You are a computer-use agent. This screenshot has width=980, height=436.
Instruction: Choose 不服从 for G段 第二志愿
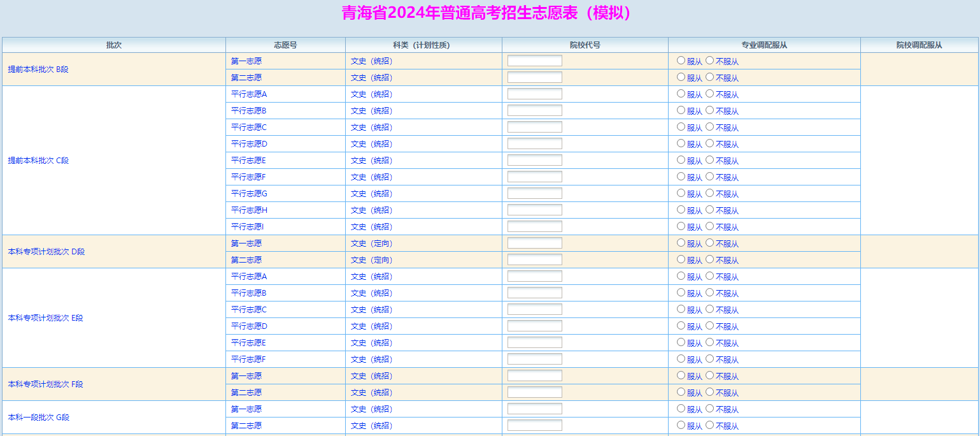coord(709,425)
